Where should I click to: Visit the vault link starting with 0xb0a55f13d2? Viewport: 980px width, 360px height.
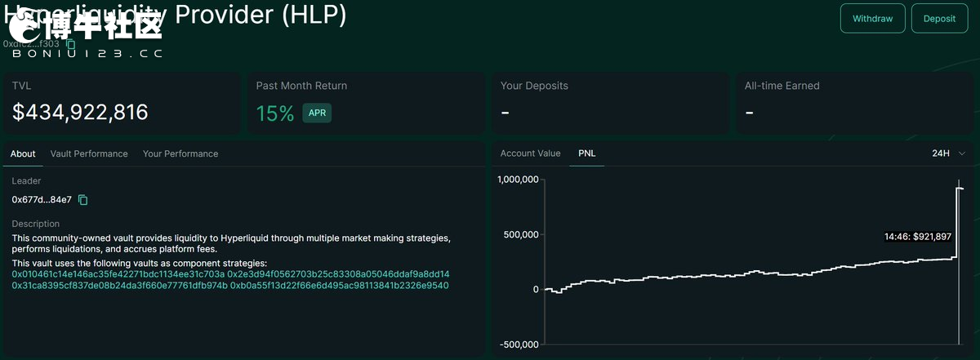[339, 286]
